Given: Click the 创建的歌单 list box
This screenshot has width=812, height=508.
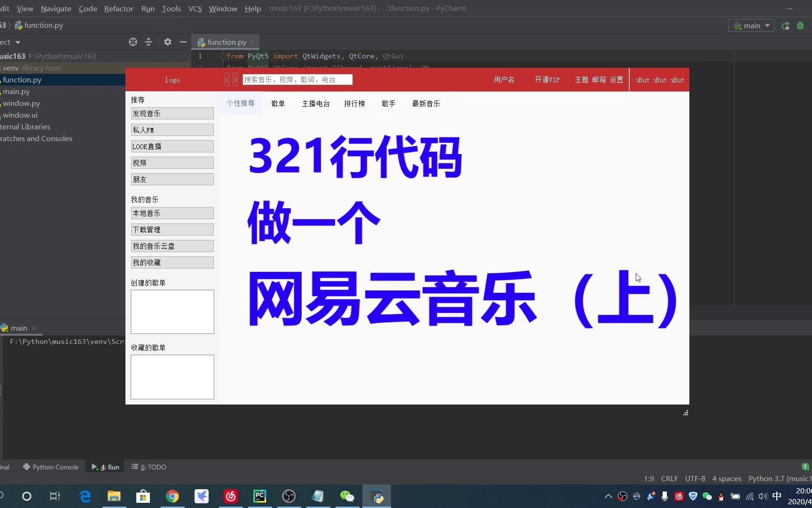Looking at the screenshot, I should point(172,312).
